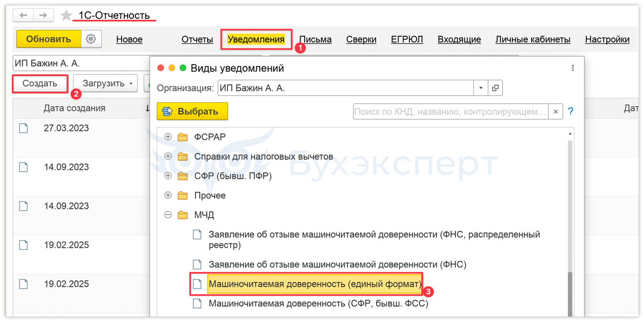Image resolution: width=644 pixels, height=322 pixels.
Task: Expand the Прочее folder
Action: pos(168,195)
